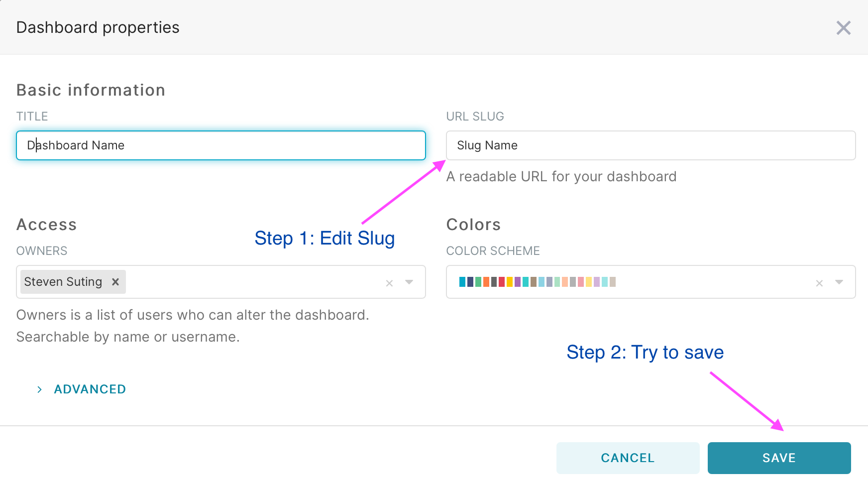
Task: Remove Steven Suting from owners
Action: click(x=115, y=282)
